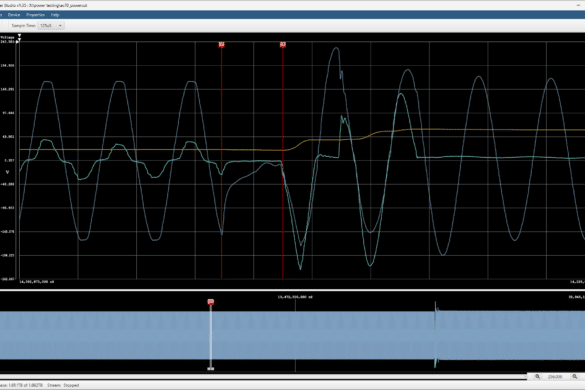Click the left magnifier zoom icon

pyautogui.click(x=537, y=377)
